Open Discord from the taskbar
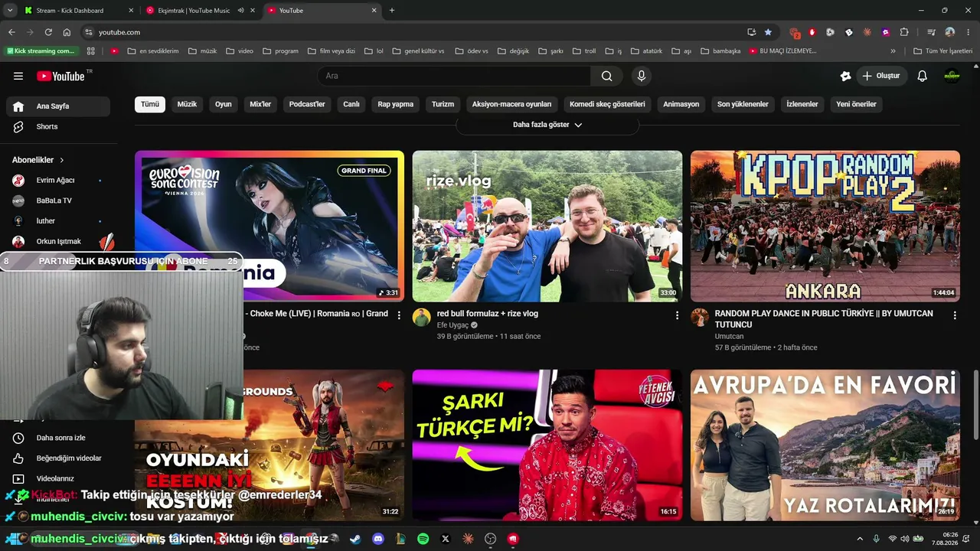980x551 pixels. click(x=377, y=539)
